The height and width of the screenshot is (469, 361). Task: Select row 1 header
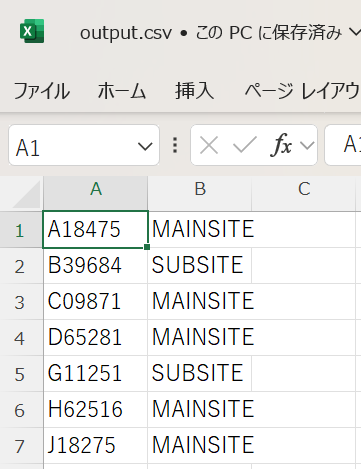(x=21, y=230)
